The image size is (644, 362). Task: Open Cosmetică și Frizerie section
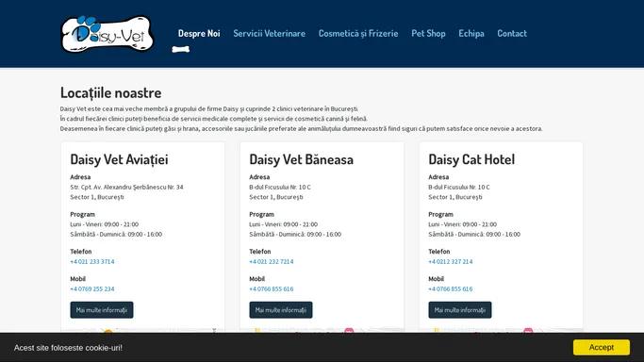click(x=358, y=33)
